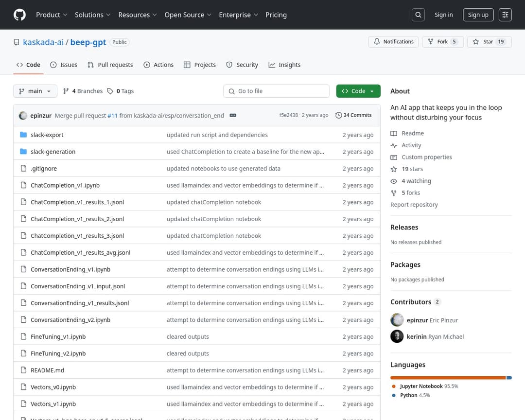Click the slack-generation folder icon
525x420 pixels.
pyautogui.click(x=23, y=151)
